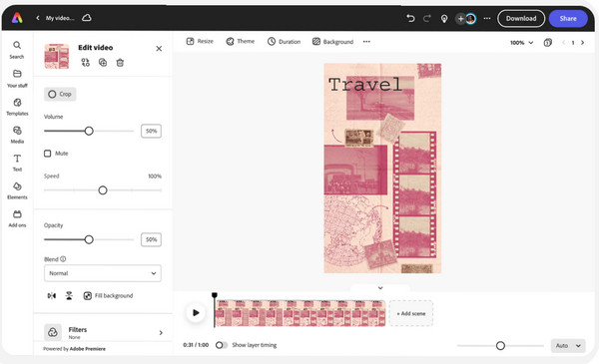Go to the next page arrow
Screen dimensions: 599x364
pos(583,43)
